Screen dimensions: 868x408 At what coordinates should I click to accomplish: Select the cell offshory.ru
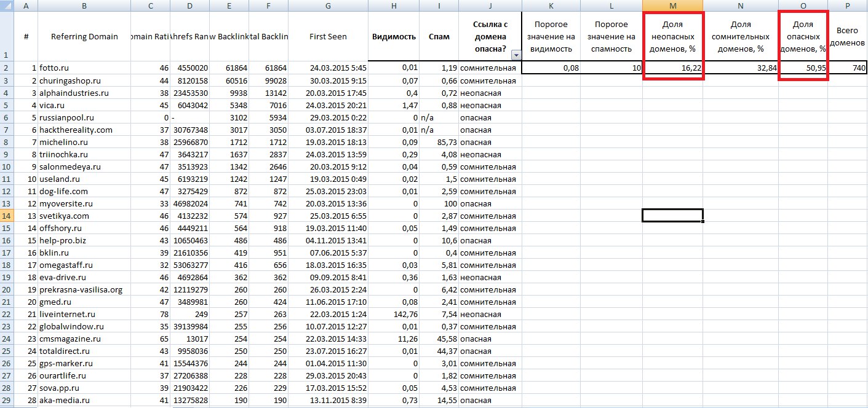click(x=84, y=228)
